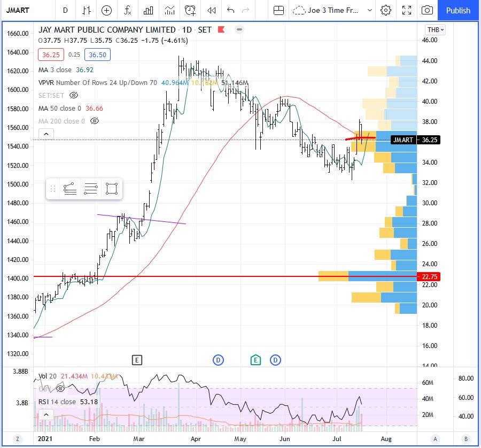The height and width of the screenshot is (448, 481).
Task: Select the trend line style tool in the floating toolbar
Action: (x=70, y=189)
